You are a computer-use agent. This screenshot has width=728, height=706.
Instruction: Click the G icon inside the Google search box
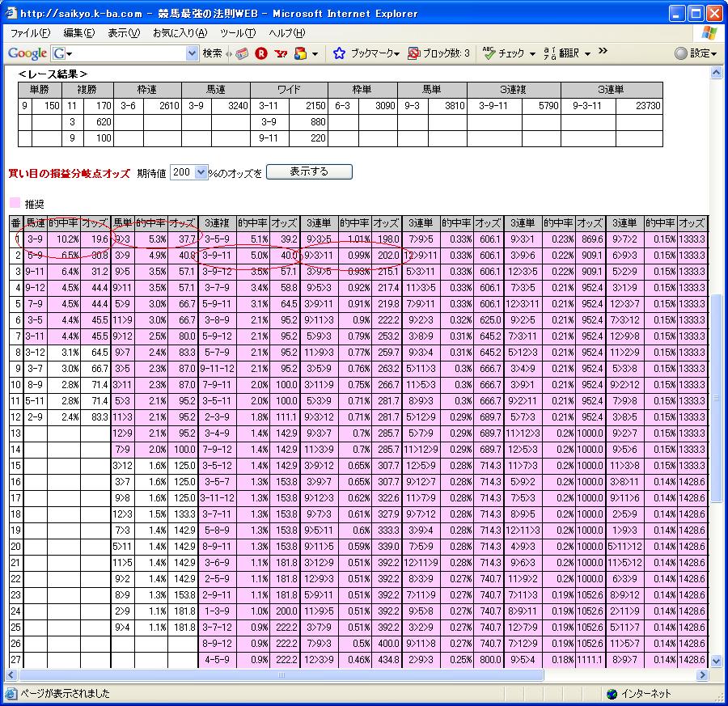pos(58,54)
